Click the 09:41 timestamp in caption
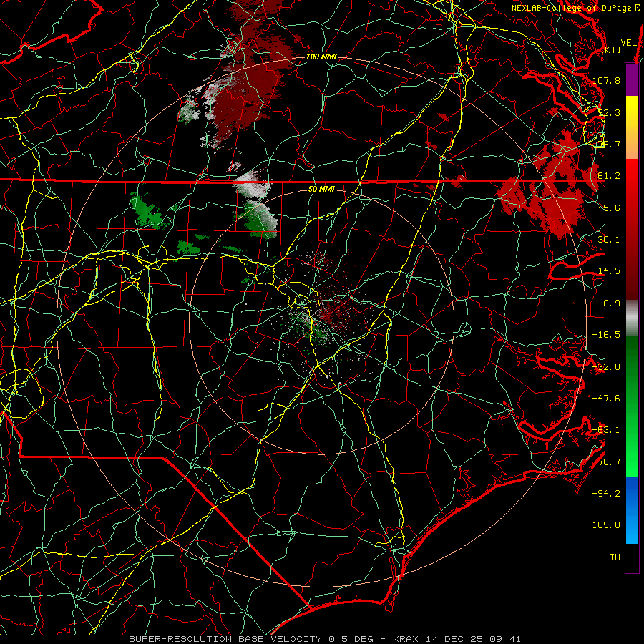 coord(505,639)
